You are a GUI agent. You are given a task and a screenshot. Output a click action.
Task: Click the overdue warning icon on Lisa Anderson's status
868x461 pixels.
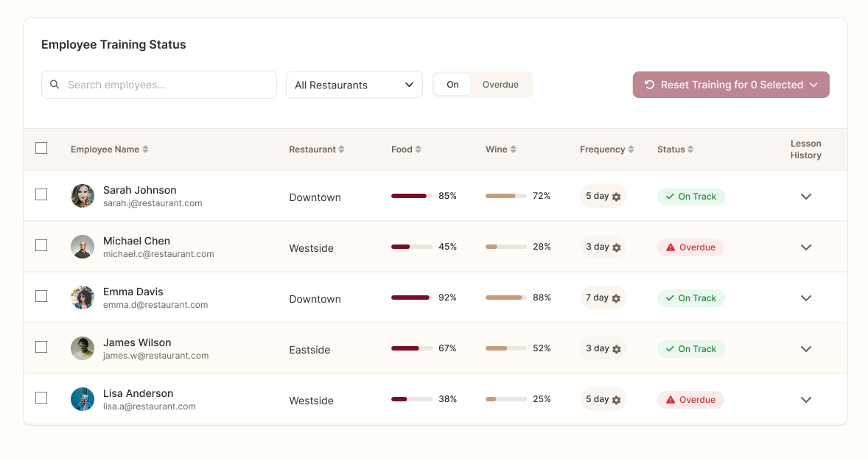[671, 399]
